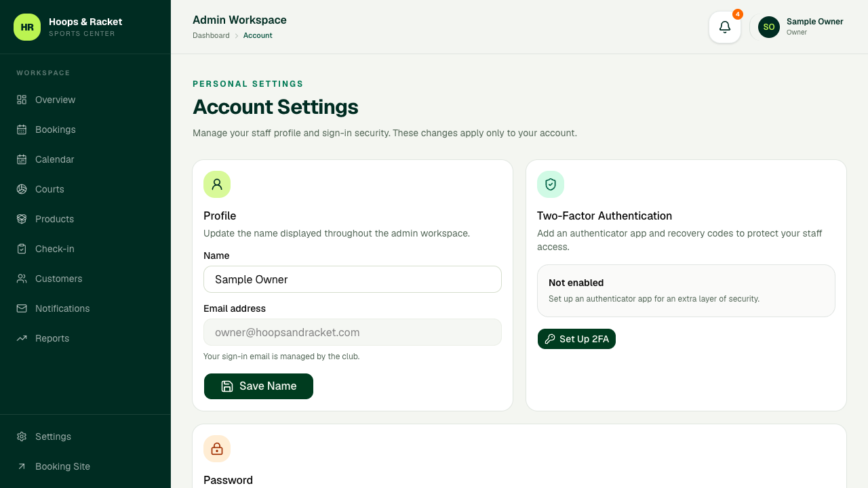Click the Check-in clipboard icon
The image size is (868, 488).
pos(22,249)
